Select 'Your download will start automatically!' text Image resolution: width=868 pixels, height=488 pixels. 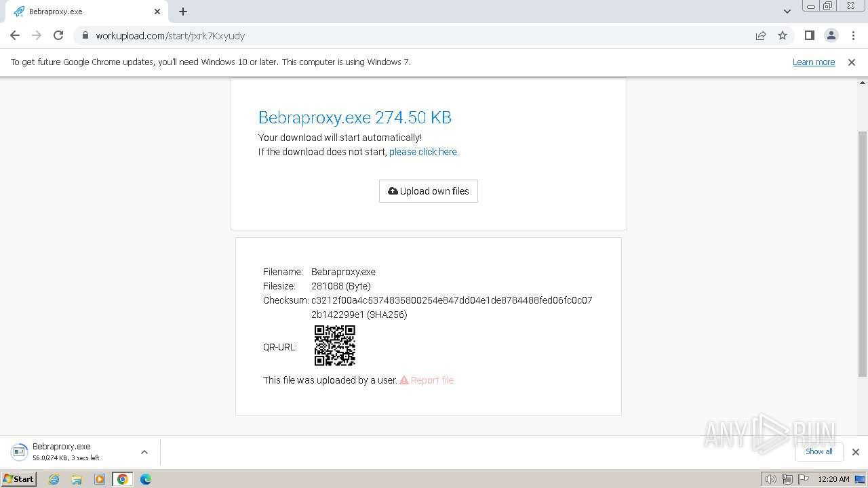tap(340, 138)
